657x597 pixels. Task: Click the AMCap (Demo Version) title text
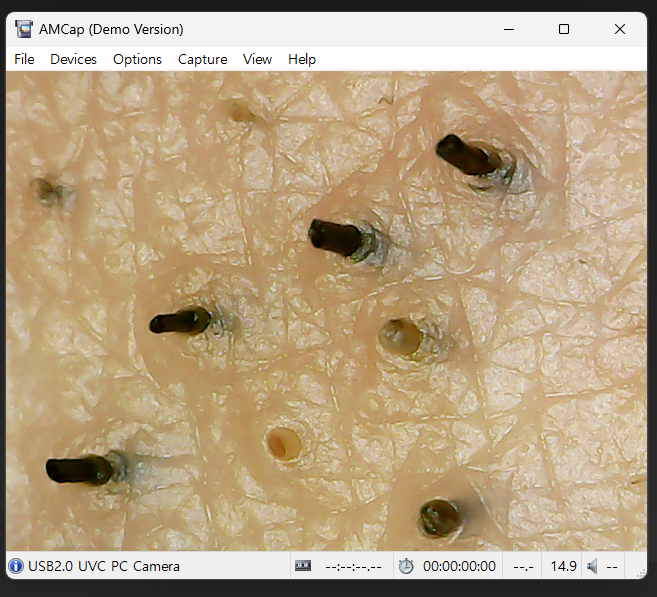click(111, 29)
